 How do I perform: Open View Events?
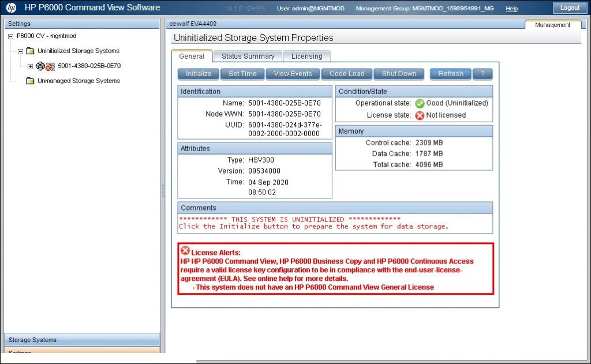pos(293,73)
